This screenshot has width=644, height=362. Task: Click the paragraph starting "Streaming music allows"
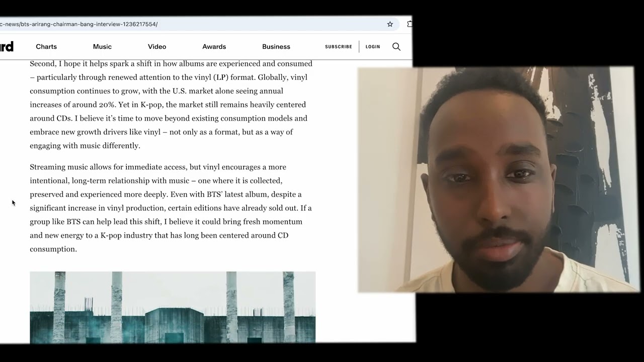171,208
